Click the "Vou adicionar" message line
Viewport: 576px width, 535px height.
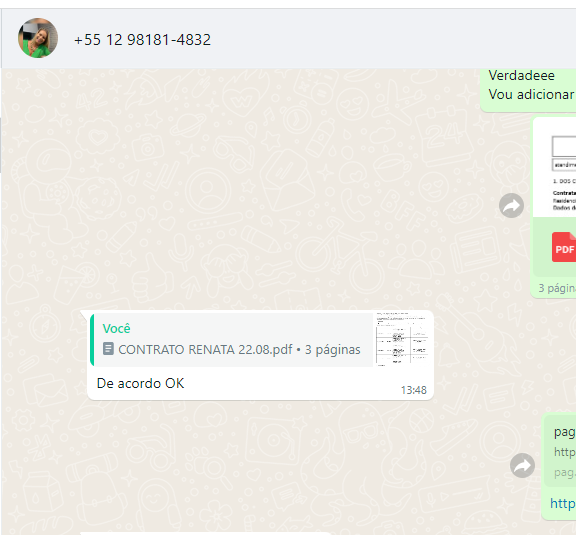tap(532, 94)
